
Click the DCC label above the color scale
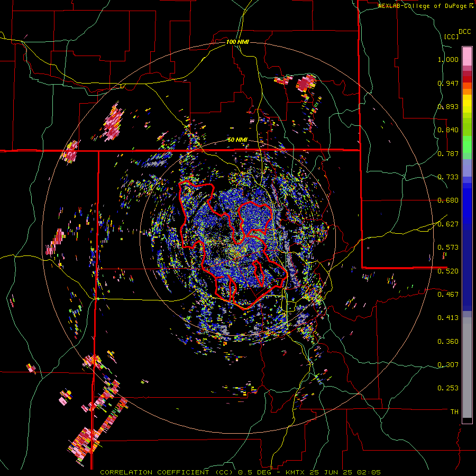[464, 32]
